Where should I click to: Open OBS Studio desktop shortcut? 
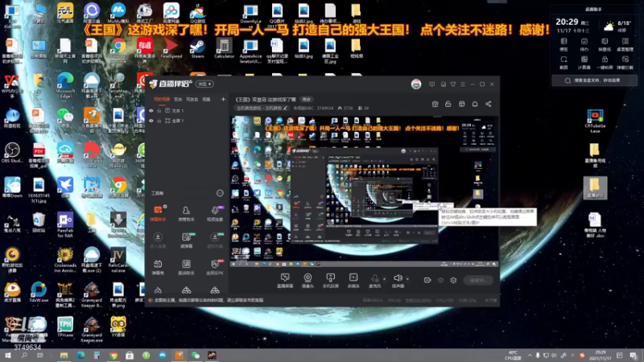tap(12, 153)
